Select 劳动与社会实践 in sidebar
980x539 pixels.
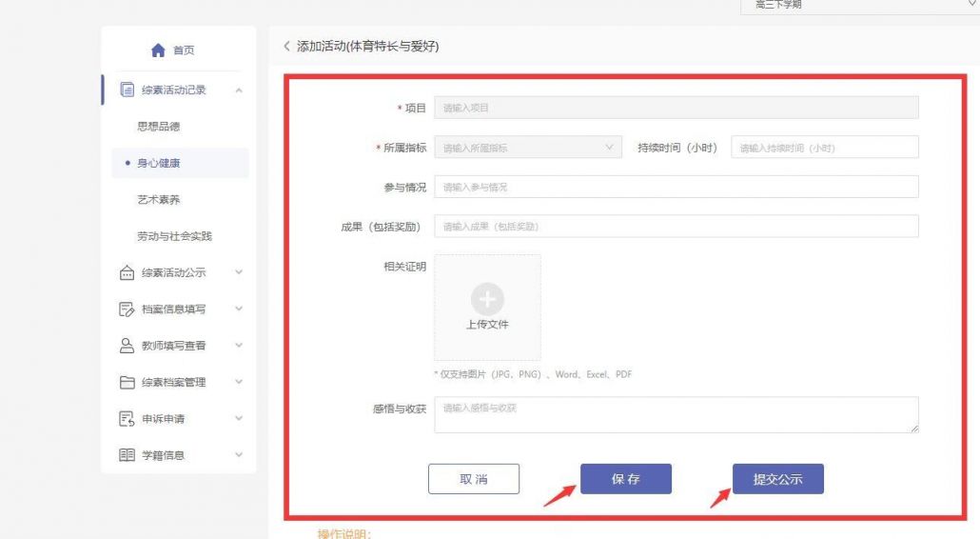[174, 236]
